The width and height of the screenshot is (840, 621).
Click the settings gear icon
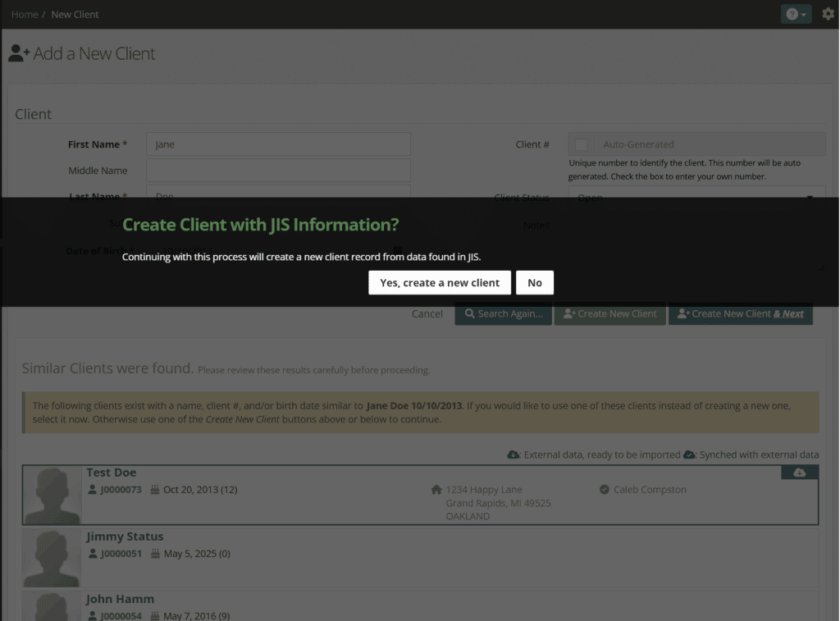827,14
